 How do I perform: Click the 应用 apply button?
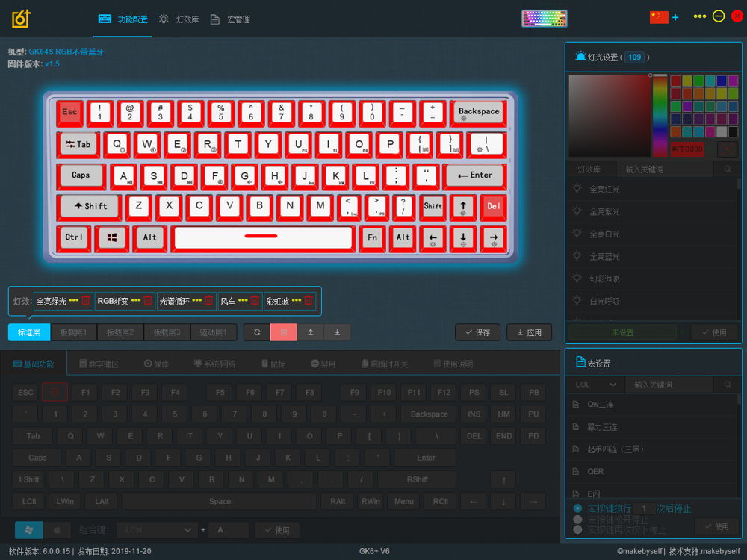tap(529, 332)
